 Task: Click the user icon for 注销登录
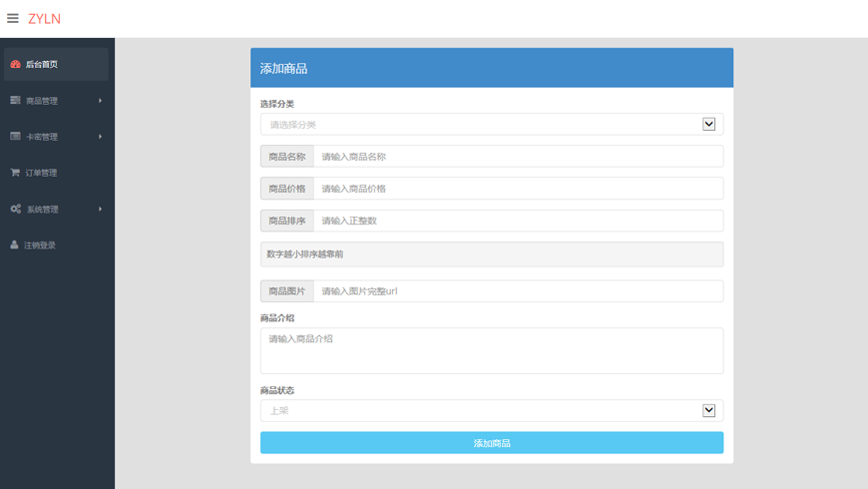point(14,245)
